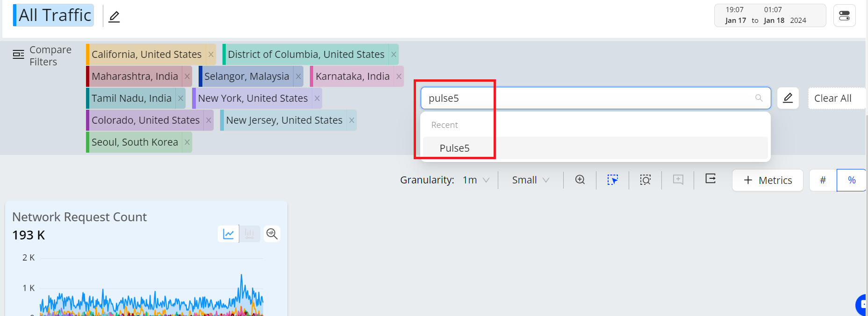Select Pulse5 from recent suggestions
The height and width of the screenshot is (316, 868).
pyautogui.click(x=454, y=148)
